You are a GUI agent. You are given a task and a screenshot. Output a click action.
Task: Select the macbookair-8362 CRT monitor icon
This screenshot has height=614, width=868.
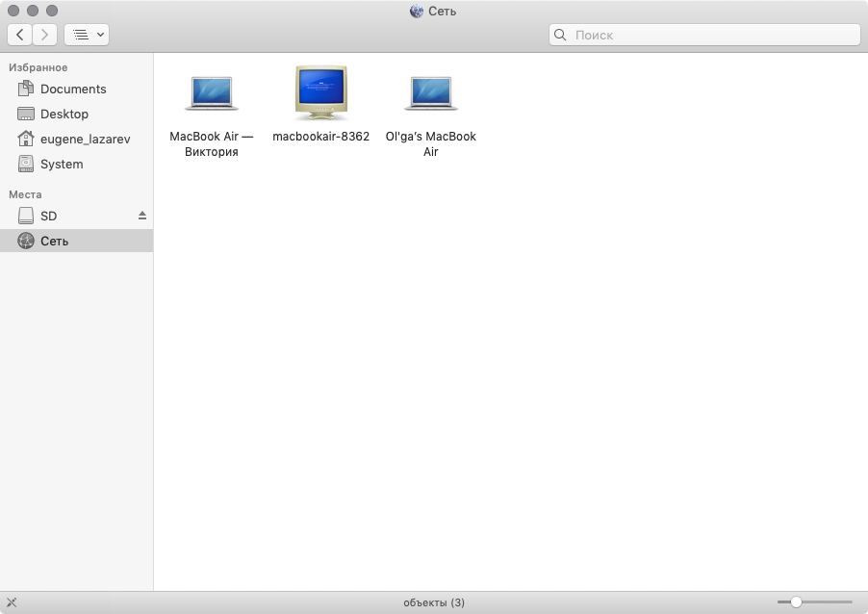click(321, 92)
